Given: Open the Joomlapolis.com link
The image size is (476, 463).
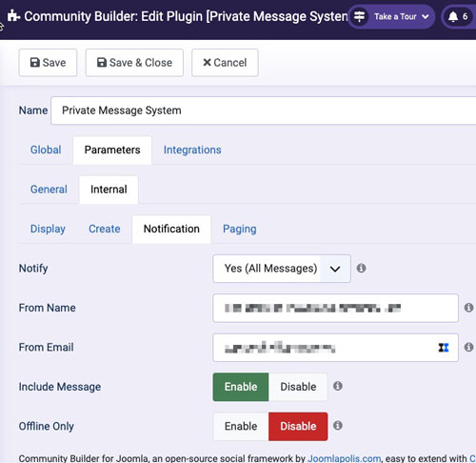Looking at the screenshot, I should [345, 458].
